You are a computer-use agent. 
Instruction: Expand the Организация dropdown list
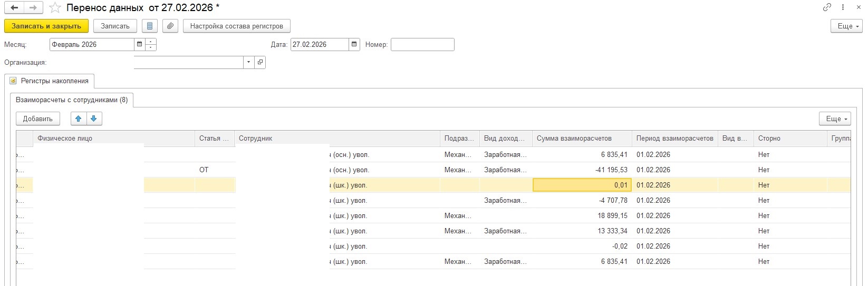pyautogui.click(x=248, y=62)
